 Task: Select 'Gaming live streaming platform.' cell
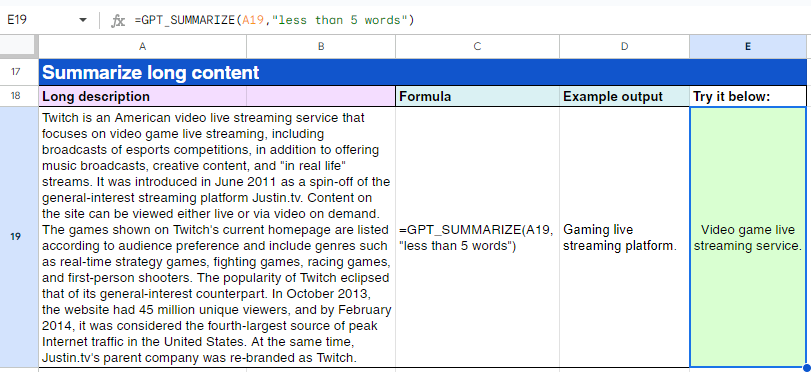point(624,237)
